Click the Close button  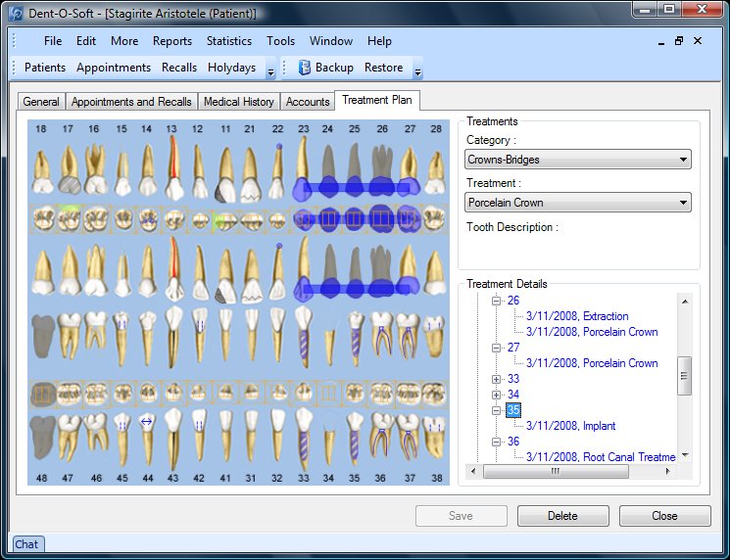tap(664, 516)
